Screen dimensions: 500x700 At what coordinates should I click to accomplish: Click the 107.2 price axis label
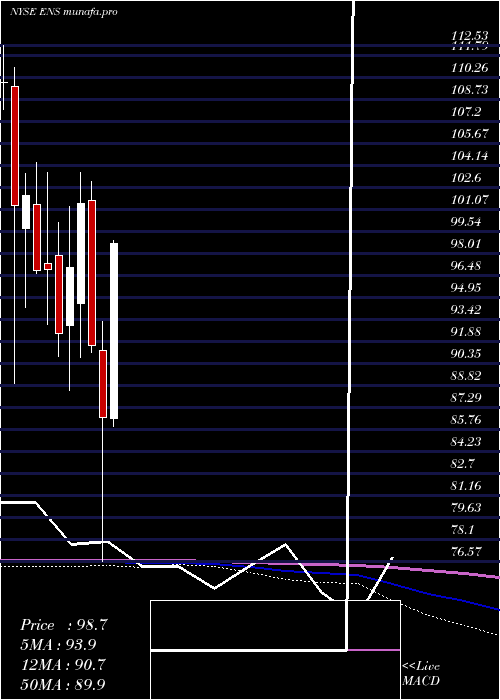466,112
